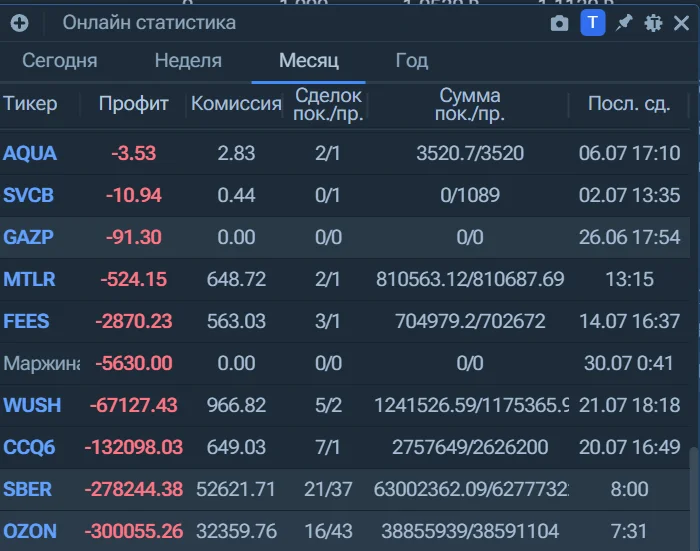Open the SVCB ticker link

pos(28,195)
